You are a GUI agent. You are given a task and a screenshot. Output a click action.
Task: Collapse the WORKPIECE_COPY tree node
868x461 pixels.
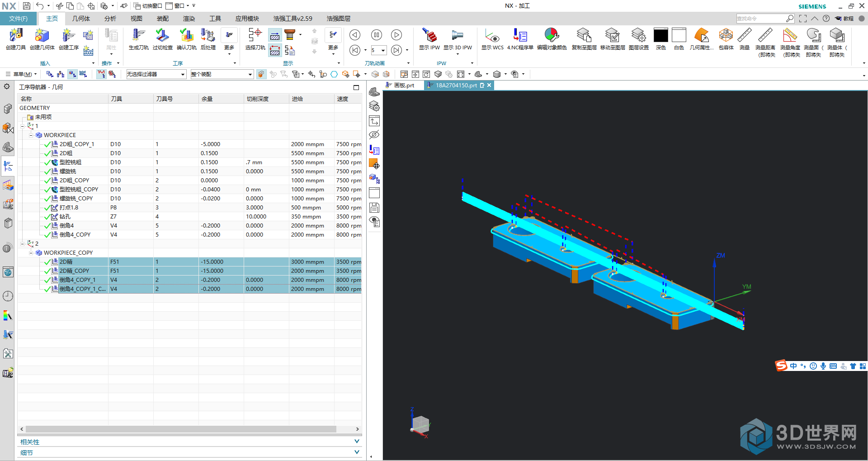point(31,253)
